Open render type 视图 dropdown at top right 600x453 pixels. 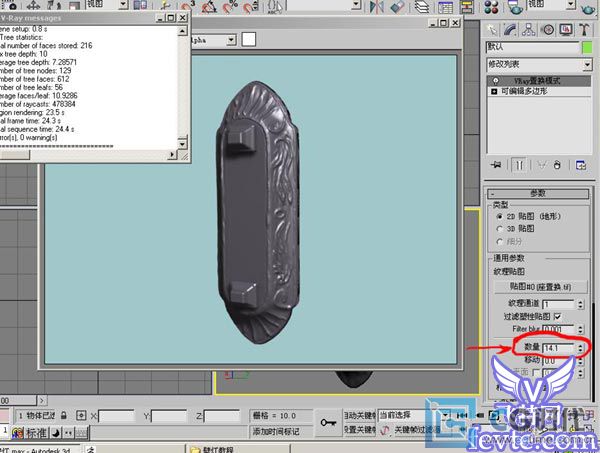point(571,4)
